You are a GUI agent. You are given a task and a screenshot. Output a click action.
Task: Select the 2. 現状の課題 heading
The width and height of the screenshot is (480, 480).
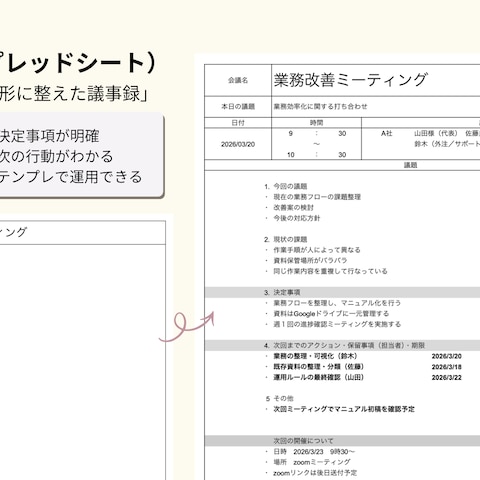click(286, 239)
